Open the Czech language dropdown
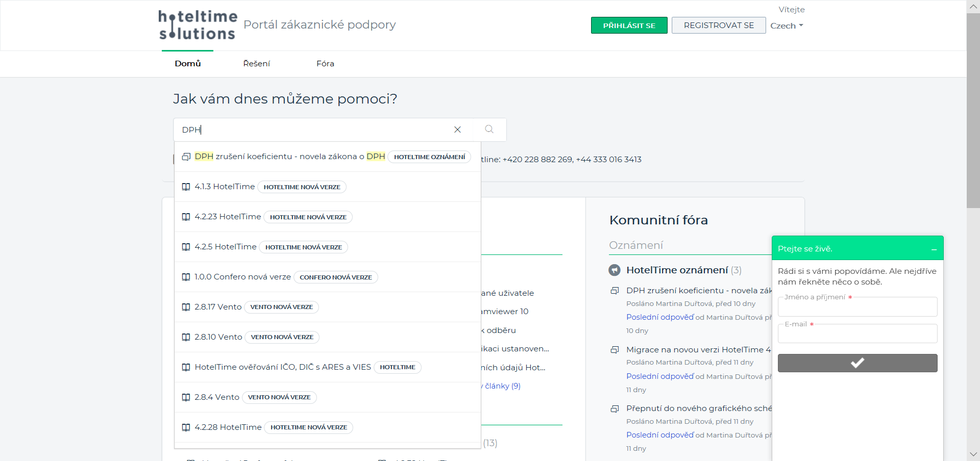Image resolution: width=980 pixels, height=461 pixels. point(787,25)
